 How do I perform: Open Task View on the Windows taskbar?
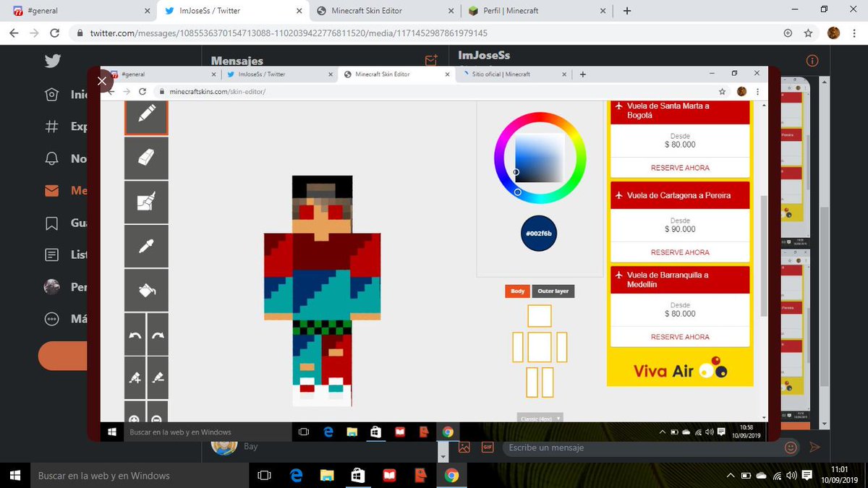[x=265, y=476]
